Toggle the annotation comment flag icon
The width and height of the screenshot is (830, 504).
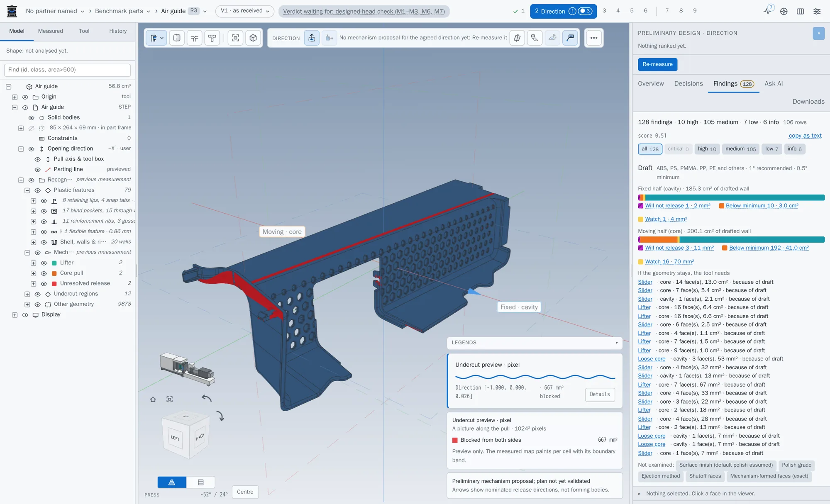[x=570, y=38]
